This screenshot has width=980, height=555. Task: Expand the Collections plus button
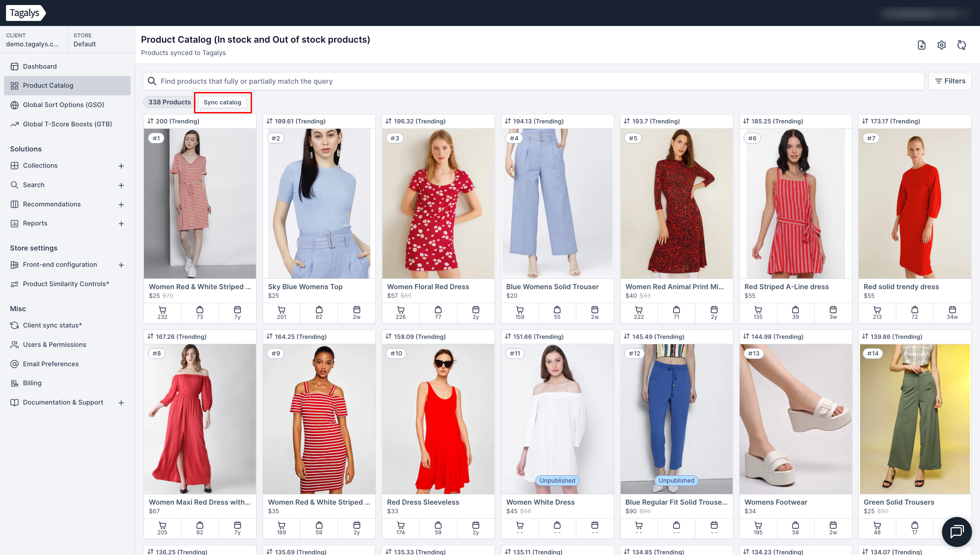[x=121, y=166]
